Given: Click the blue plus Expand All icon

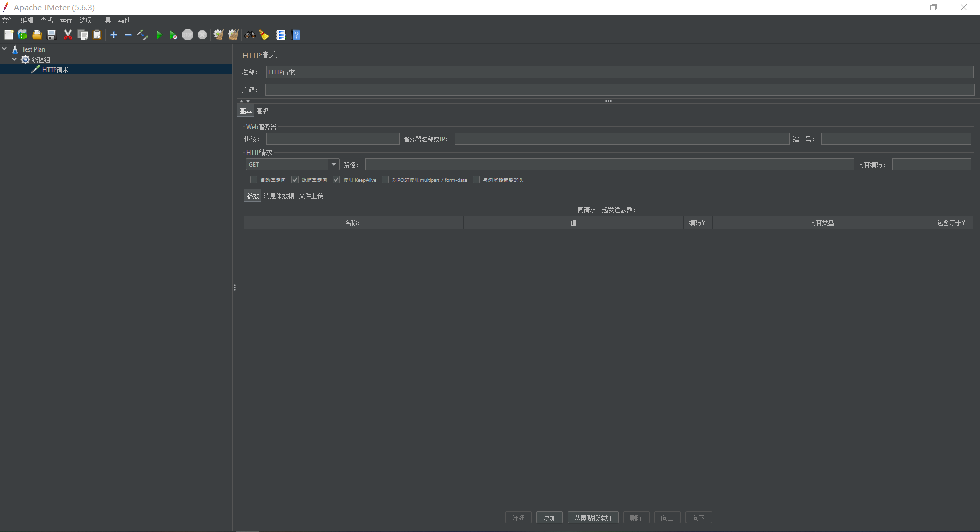Looking at the screenshot, I should pos(114,35).
